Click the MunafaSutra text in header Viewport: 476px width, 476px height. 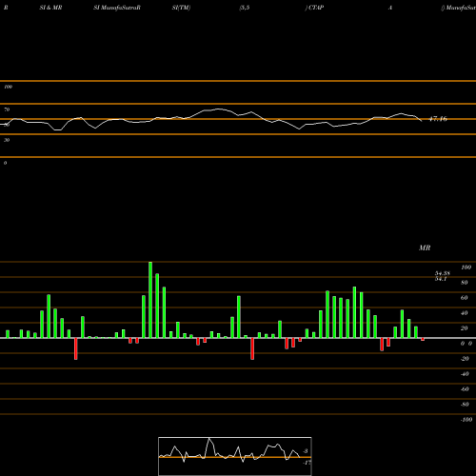(x=121, y=8)
